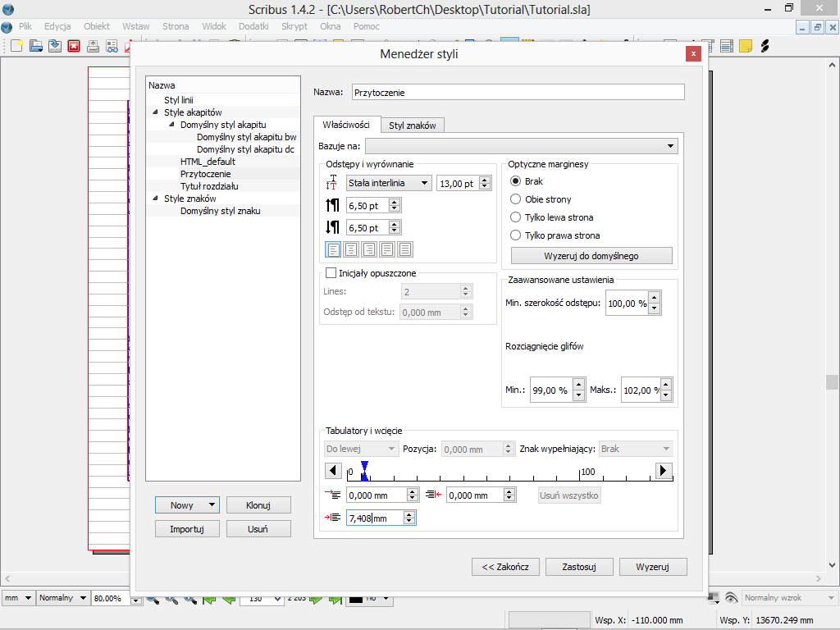Collapse the 'Style akapitów' tree node
This screenshot has height=630, width=840.
pyautogui.click(x=155, y=112)
